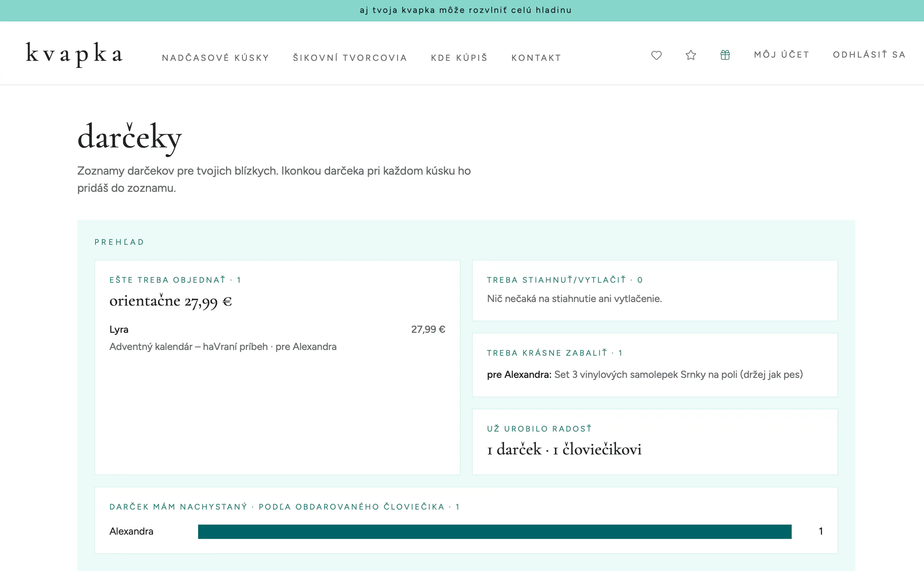Click the Treba krásne zabaliť heading
This screenshot has width=924, height=584.
(555, 352)
